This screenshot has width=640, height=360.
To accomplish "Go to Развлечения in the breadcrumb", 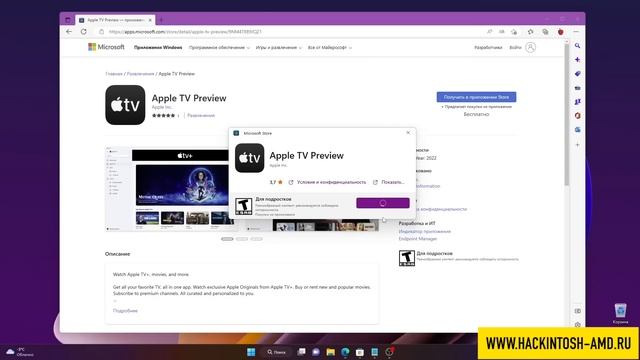I will tap(140, 74).
